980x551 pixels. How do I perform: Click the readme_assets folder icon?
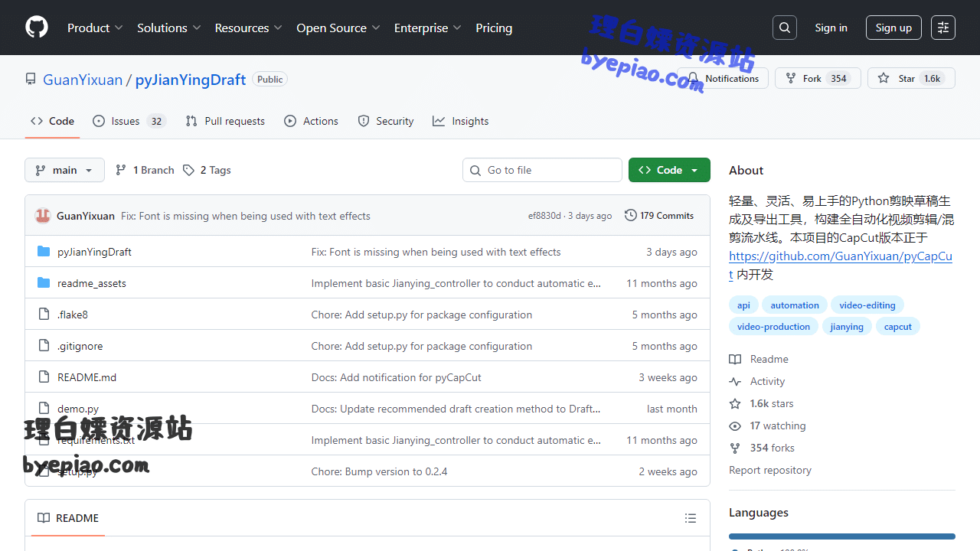coord(44,283)
